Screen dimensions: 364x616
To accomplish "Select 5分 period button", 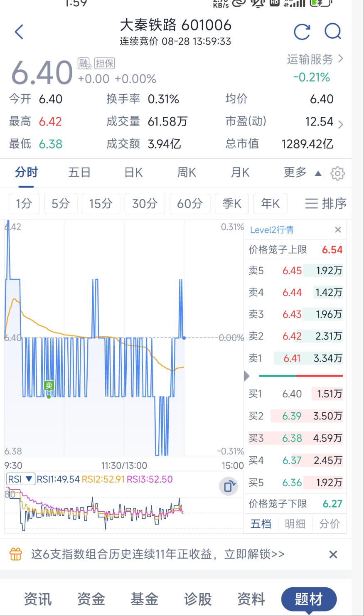I will (x=61, y=203).
